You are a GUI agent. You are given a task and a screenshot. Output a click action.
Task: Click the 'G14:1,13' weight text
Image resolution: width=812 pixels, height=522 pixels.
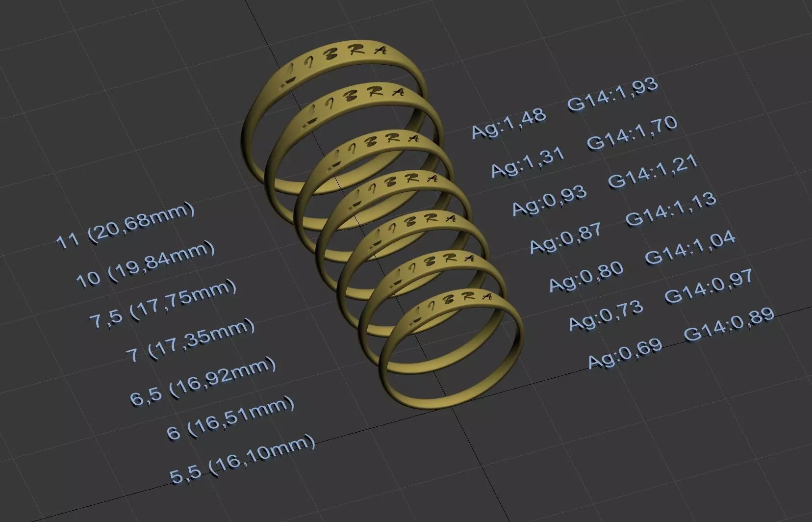(671, 209)
